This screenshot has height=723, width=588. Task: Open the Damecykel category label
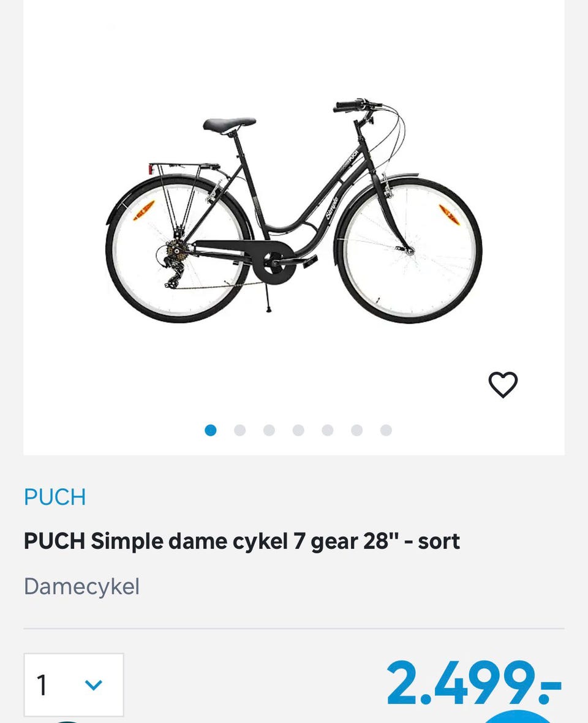(x=81, y=586)
